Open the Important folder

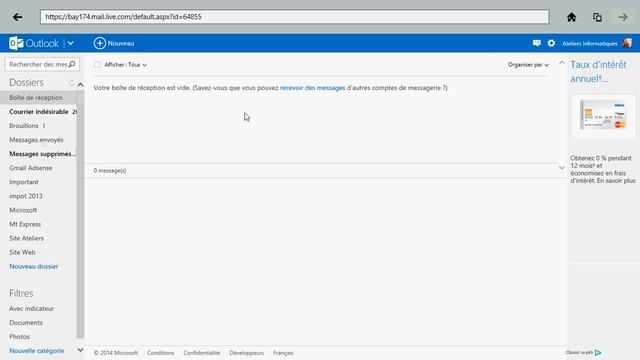[x=24, y=182]
